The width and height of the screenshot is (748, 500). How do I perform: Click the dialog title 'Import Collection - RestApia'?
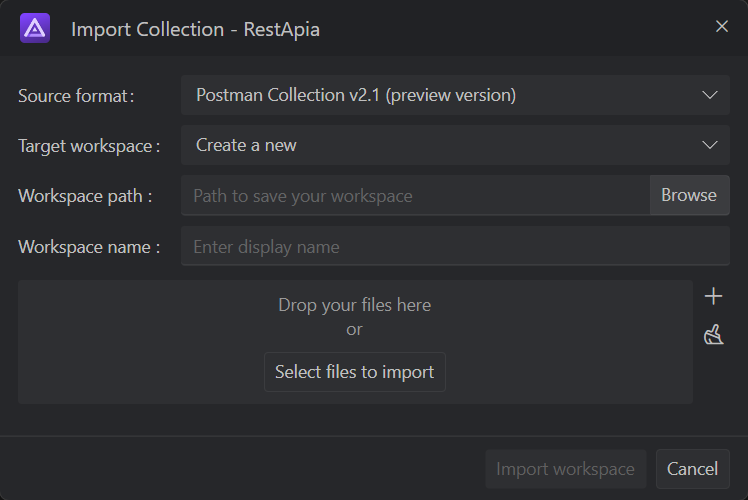(195, 29)
